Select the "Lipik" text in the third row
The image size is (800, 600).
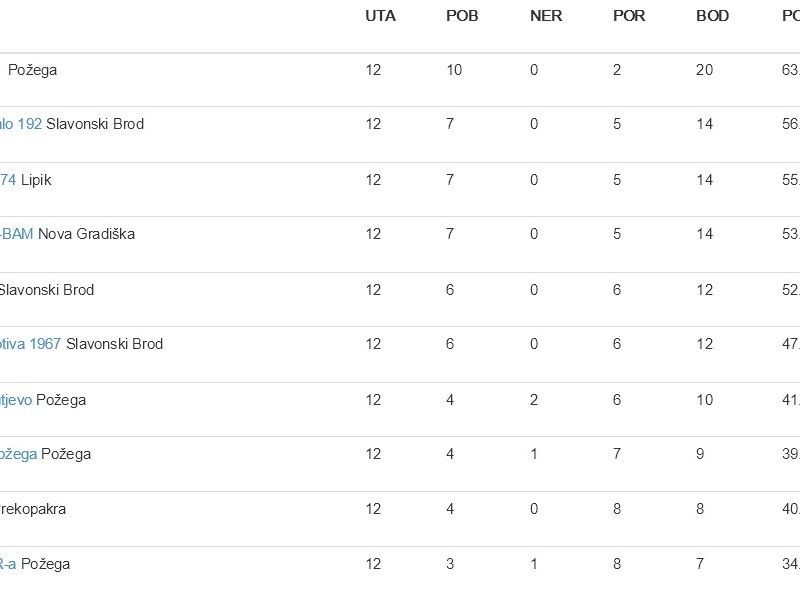(36, 180)
